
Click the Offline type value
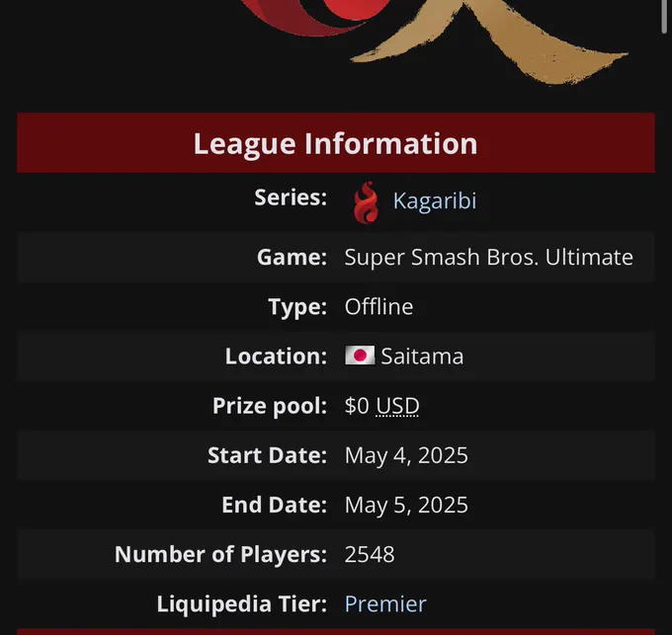378,306
